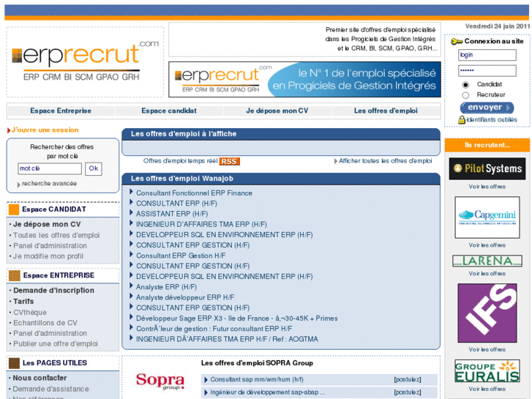Click the Capgemini logo
Viewport: 532px width, 399px height.
pos(487,217)
